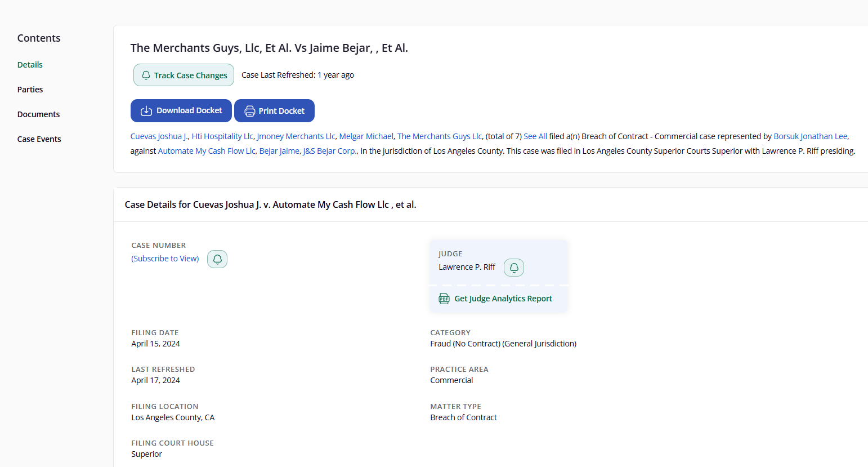Viewport: 868px width, 467px height.
Task: Jump to the Parties section
Action: [30, 90]
